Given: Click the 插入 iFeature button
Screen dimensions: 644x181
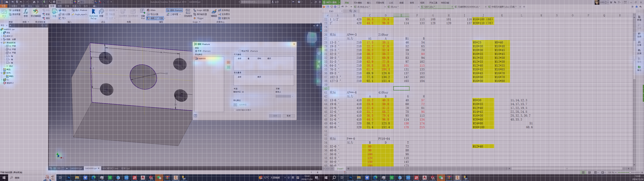Looking at the screenshot, I should click(x=80, y=11).
